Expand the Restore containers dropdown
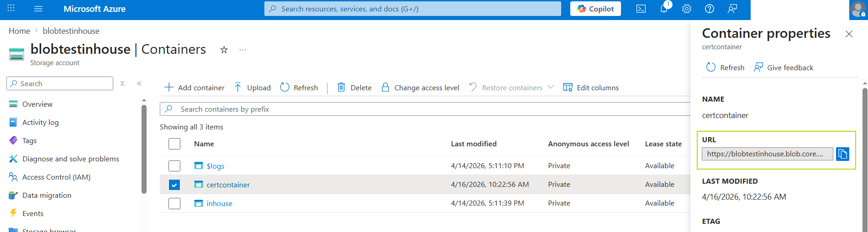 point(551,87)
